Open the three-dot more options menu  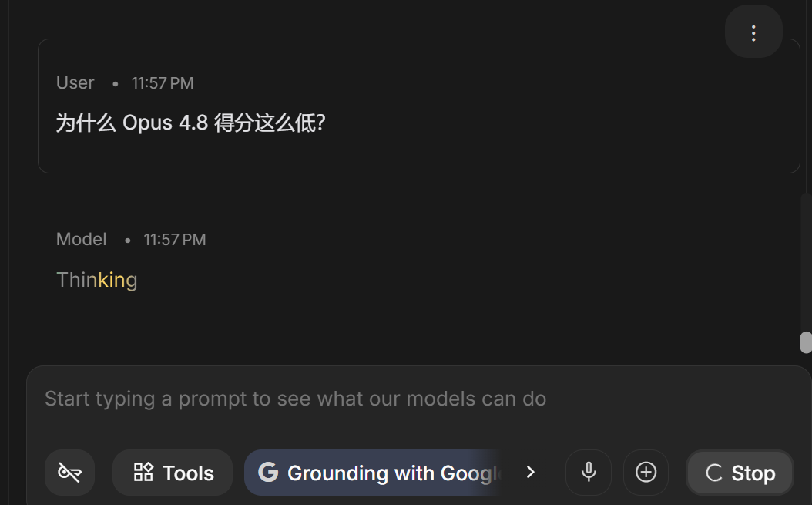click(x=753, y=32)
